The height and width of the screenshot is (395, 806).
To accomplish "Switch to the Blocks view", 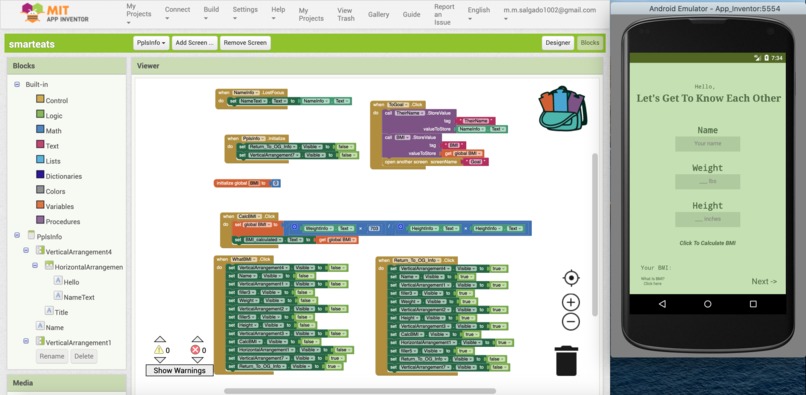I will [590, 43].
